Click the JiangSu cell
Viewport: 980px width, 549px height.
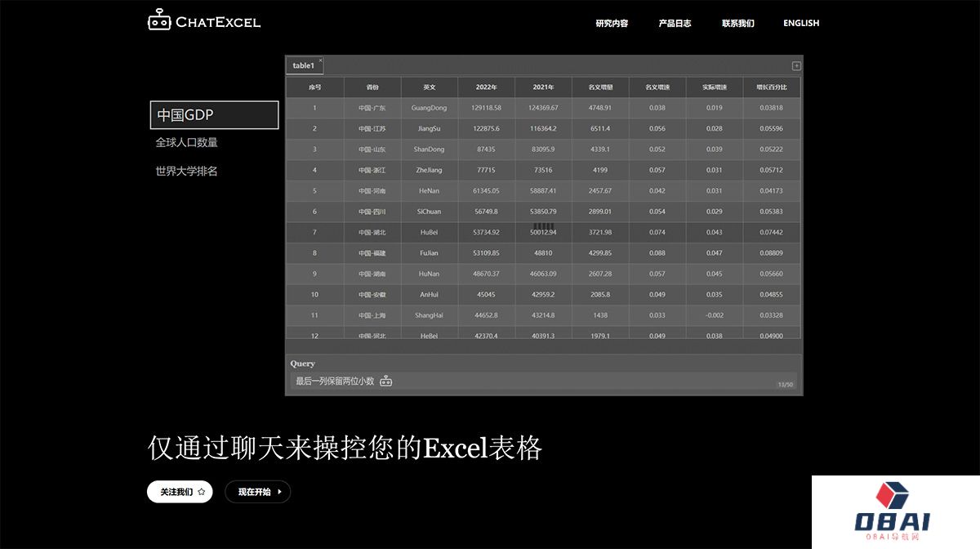pyautogui.click(x=430, y=128)
